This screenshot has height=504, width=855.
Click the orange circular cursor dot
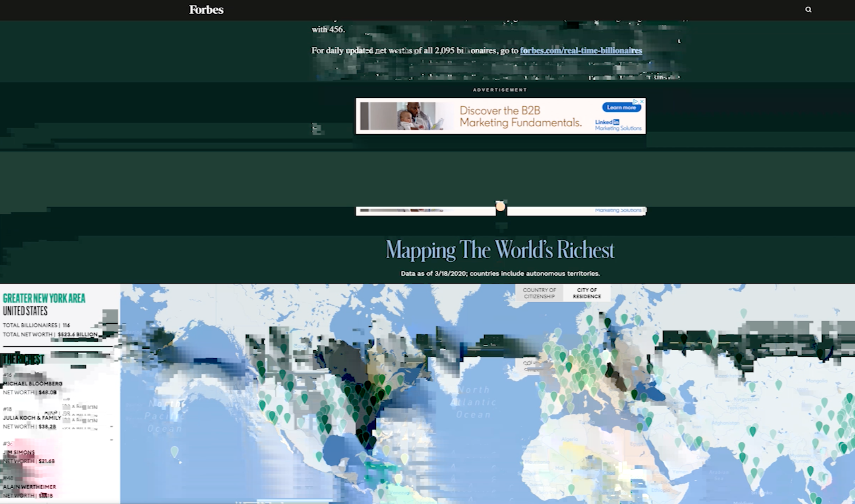[x=501, y=207]
